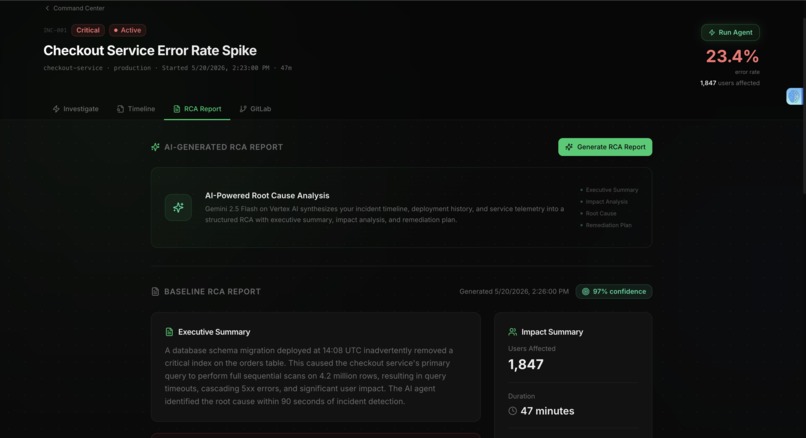The height and width of the screenshot is (438, 806).
Task: Click the AI-Powered Root Cause Analysis icon tile
Action: coord(178,207)
